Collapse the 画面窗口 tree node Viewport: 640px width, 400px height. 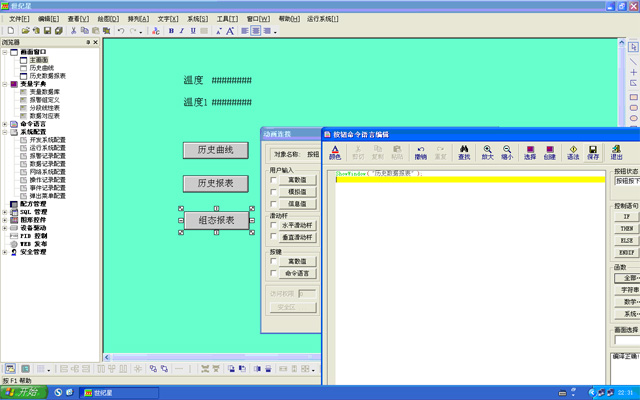(x=5, y=52)
